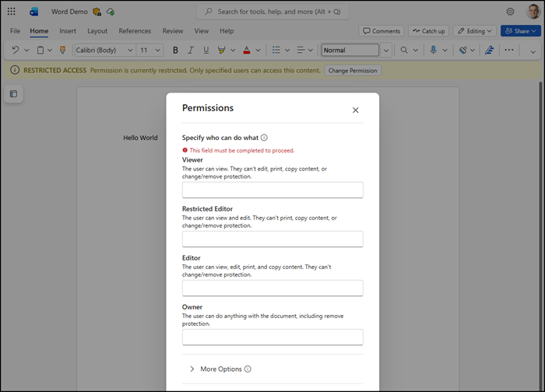The width and height of the screenshot is (545, 392).
Task: Switch to the Review tab
Action: click(x=173, y=31)
